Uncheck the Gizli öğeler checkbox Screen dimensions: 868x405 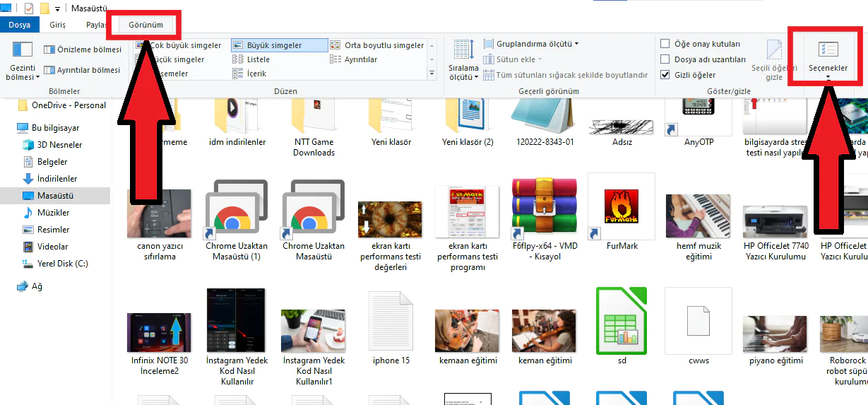(x=665, y=75)
